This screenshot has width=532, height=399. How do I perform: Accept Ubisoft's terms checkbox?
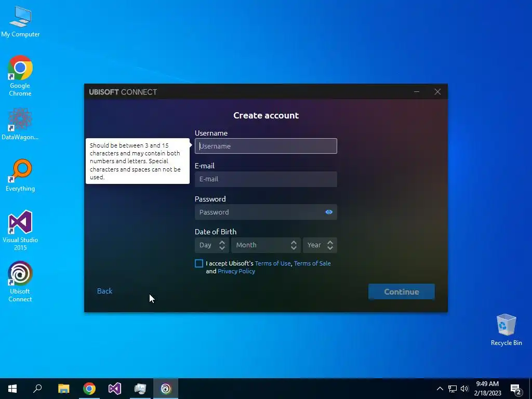(x=199, y=263)
